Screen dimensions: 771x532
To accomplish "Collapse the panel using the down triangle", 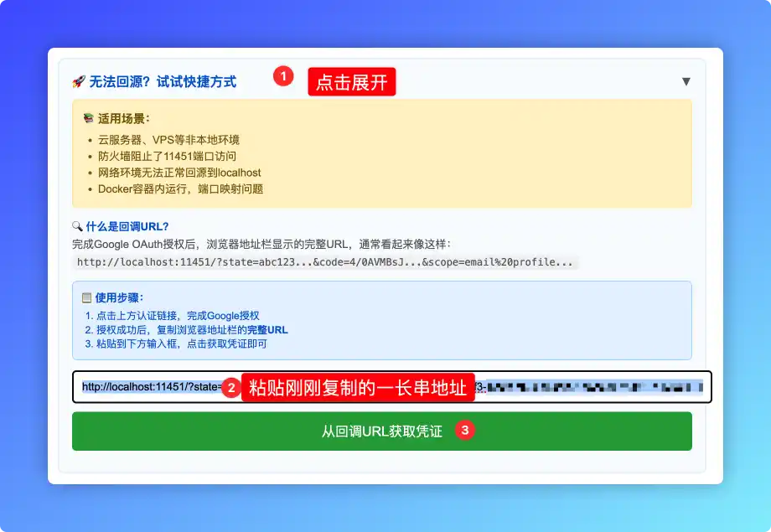I will point(686,80).
